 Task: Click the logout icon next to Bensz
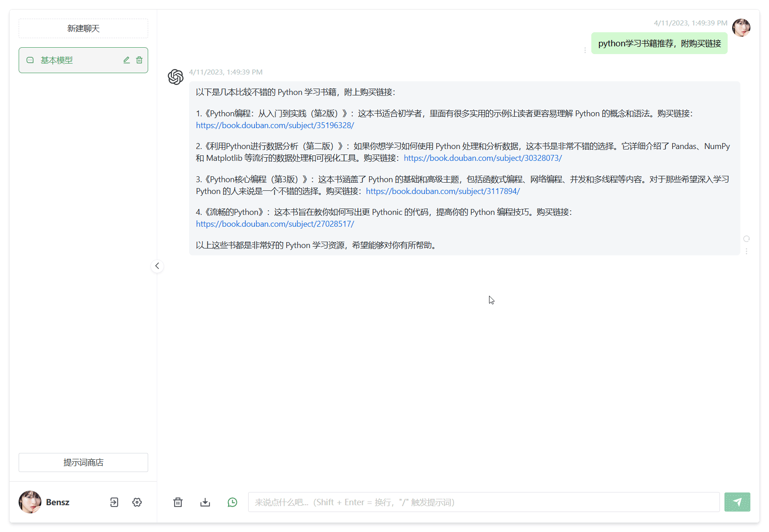click(x=114, y=502)
